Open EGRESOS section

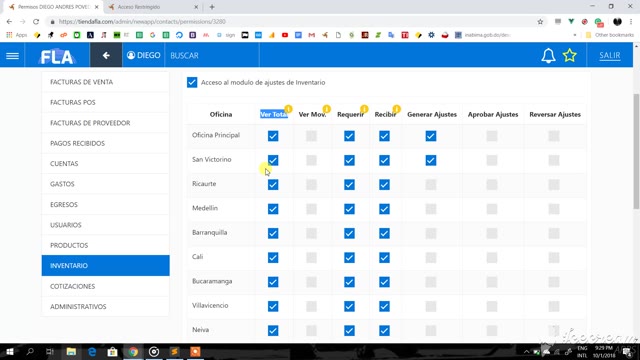coord(105,204)
